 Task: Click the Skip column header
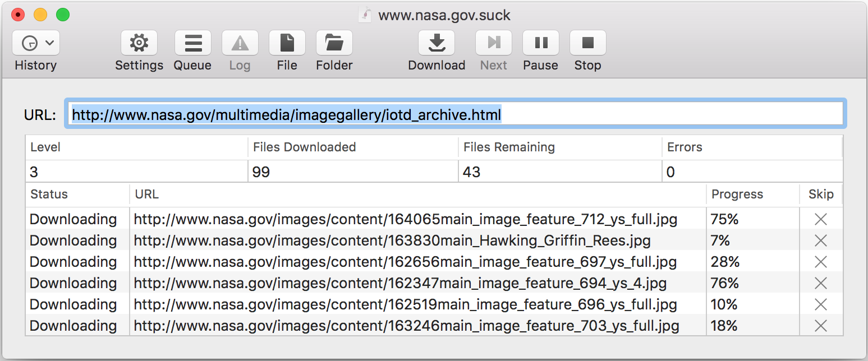coord(821,195)
